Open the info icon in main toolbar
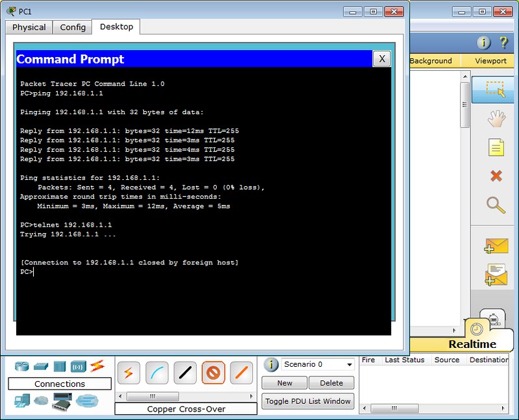This screenshot has width=519, height=420. point(483,42)
